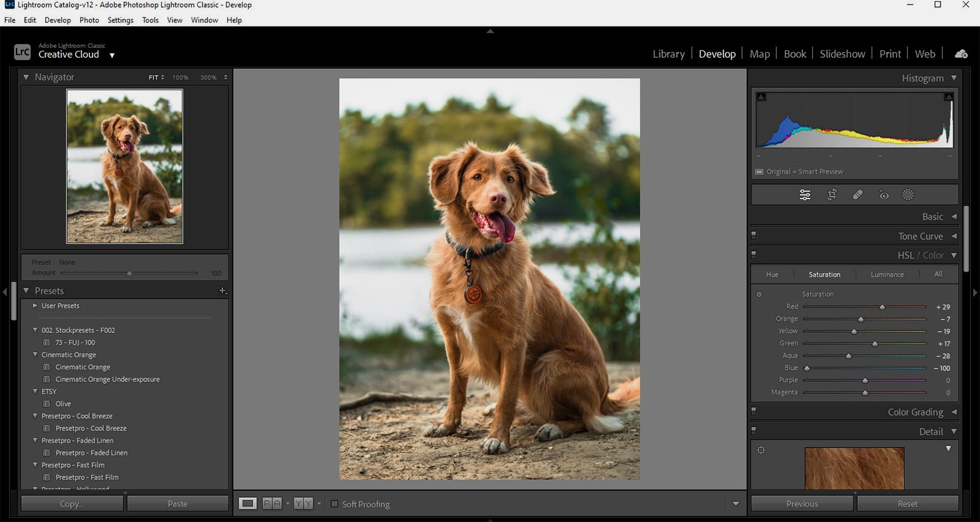Apply the Presetpro - Cool Breeze preset
Viewport: 980px width, 522px height.
pyautogui.click(x=91, y=428)
